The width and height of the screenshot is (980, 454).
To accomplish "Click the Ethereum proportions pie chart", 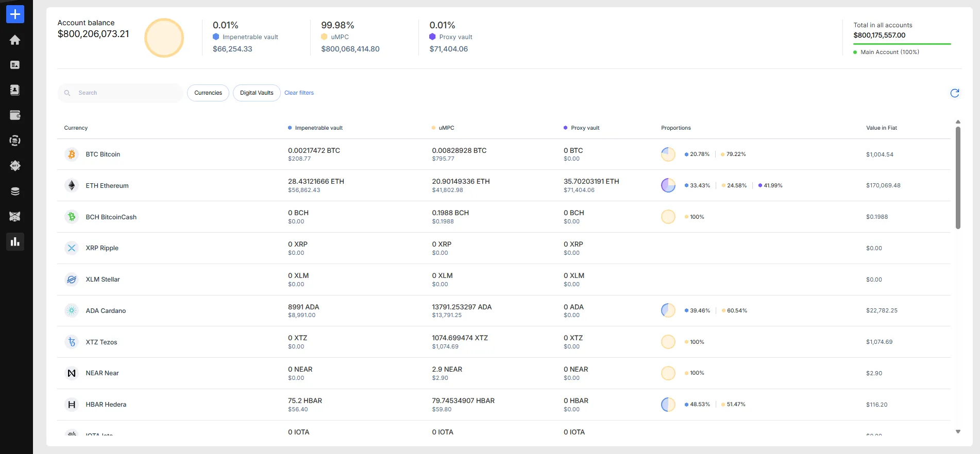I will pos(668,185).
